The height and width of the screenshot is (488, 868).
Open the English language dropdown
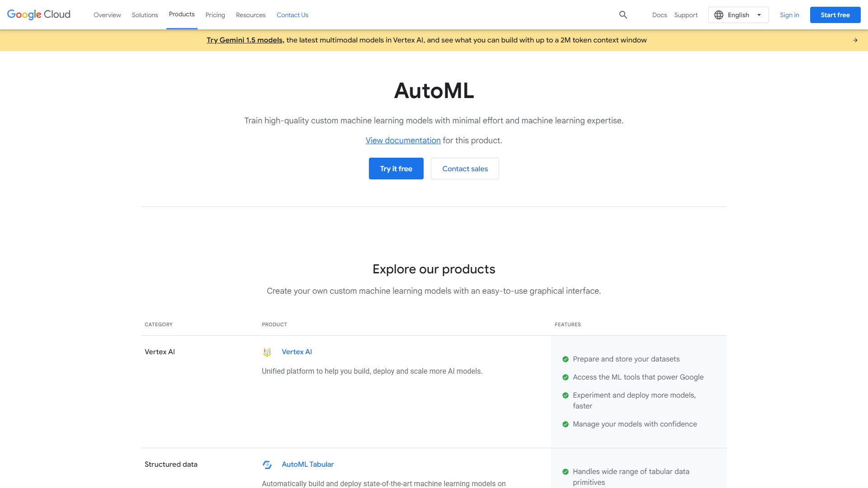click(x=738, y=15)
